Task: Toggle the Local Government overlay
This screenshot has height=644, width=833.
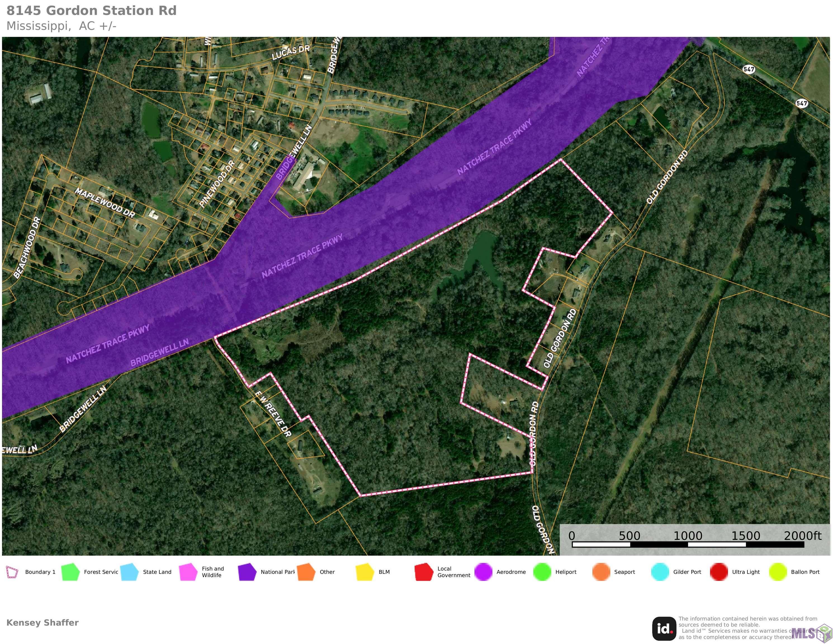Action: (x=423, y=572)
